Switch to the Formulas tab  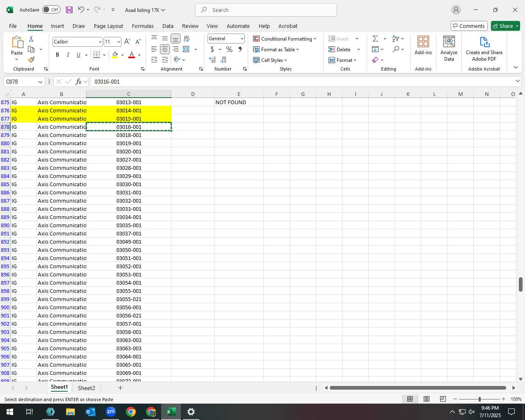click(143, 26)
